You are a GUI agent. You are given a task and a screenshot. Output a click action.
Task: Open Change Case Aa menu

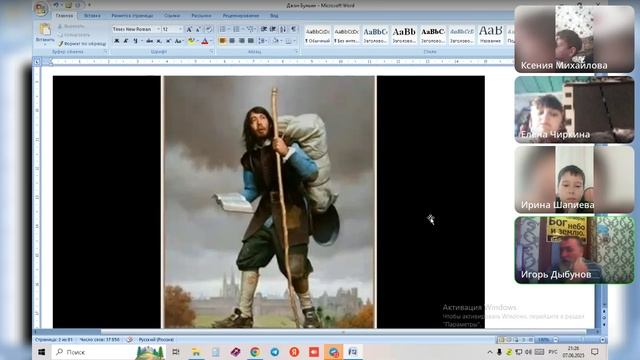click(178, 41)
